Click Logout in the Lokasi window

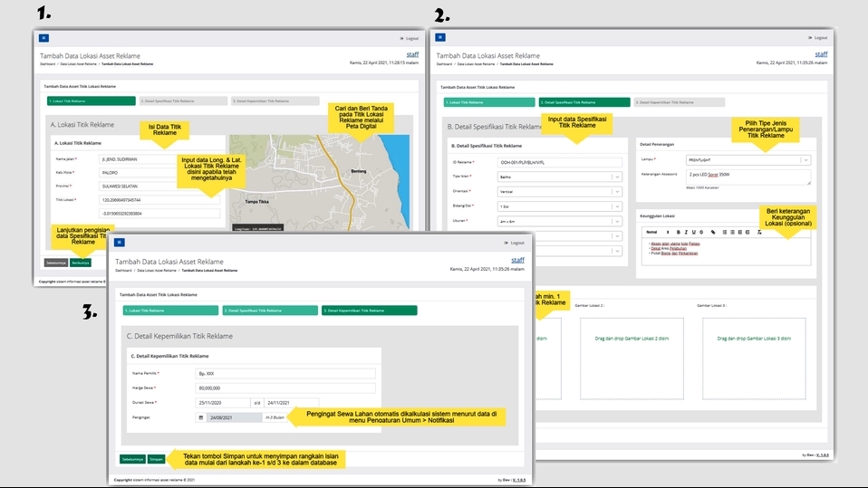(x=410, y=39)
